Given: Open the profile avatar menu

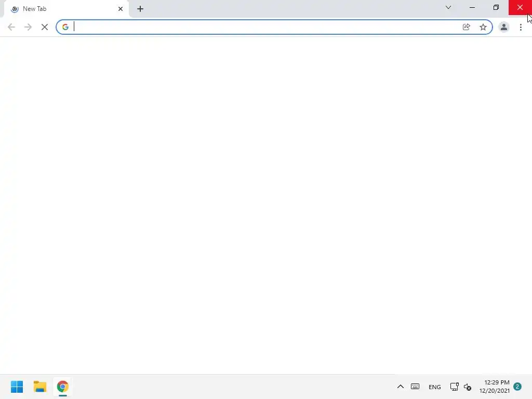Looking at the screenshot, I should click(x=504, y=27).
